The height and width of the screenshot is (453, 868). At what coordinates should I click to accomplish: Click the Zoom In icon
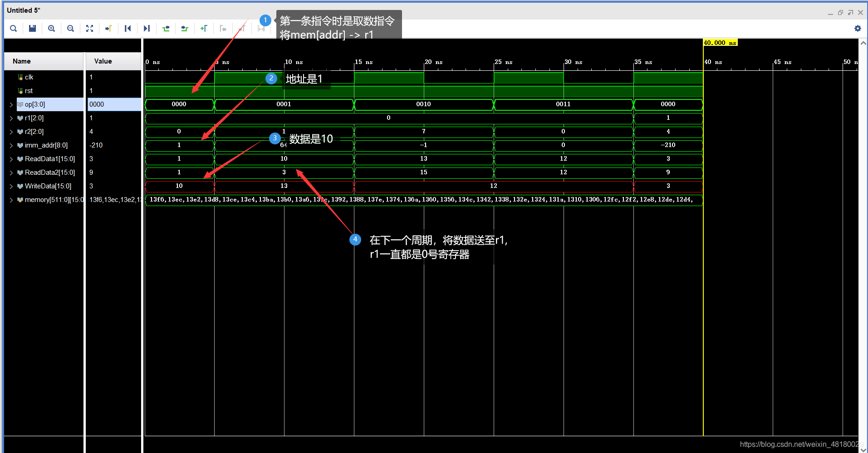click(x=52, y=29)
